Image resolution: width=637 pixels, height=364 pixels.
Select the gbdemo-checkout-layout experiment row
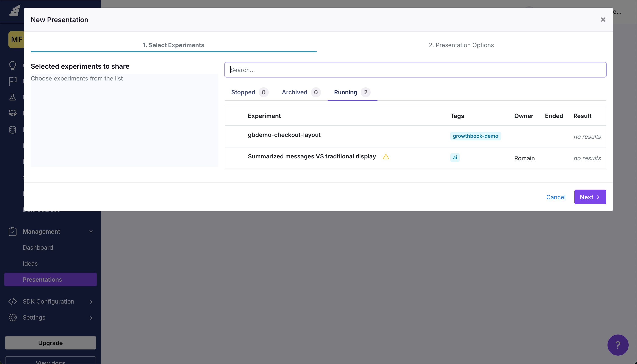pyautogui.click(x=284, y=135)
